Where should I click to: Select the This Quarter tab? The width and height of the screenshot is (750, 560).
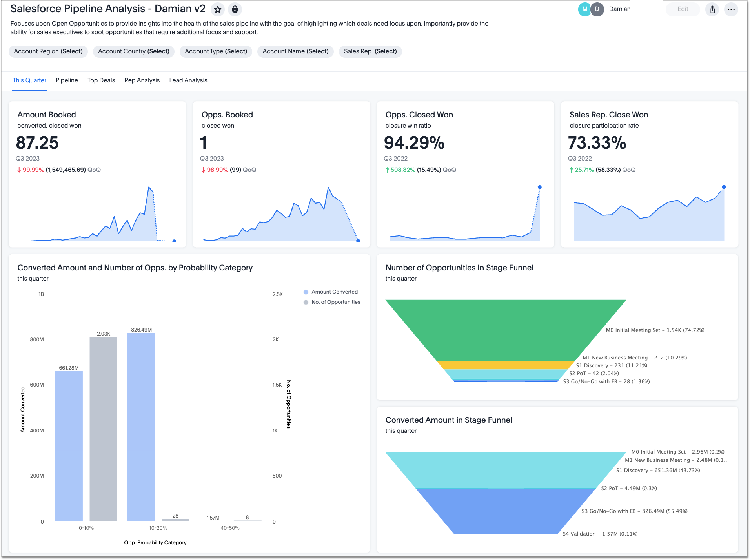click(29, 80)
